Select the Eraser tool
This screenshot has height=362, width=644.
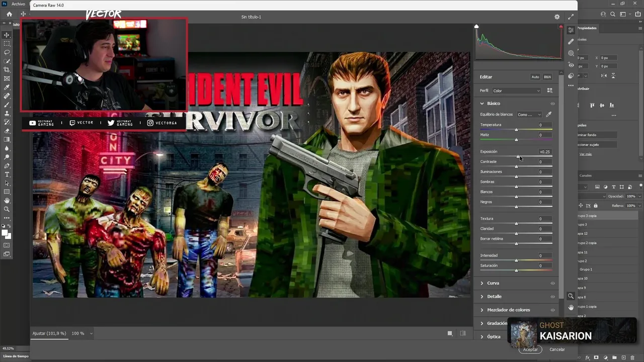7,131
